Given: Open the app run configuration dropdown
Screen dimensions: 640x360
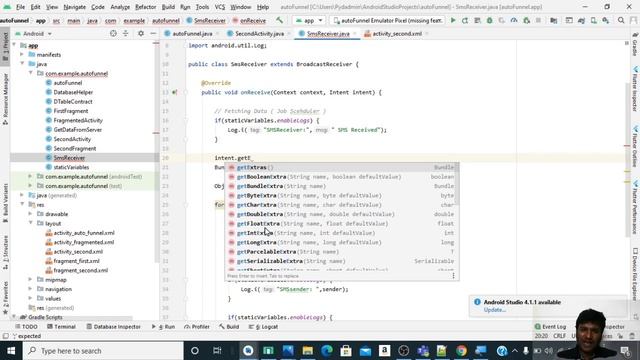Looking at the screenshot, I should 309,20.
